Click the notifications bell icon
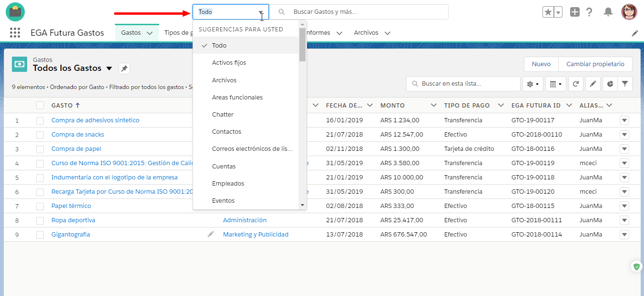 click(608, 12)
